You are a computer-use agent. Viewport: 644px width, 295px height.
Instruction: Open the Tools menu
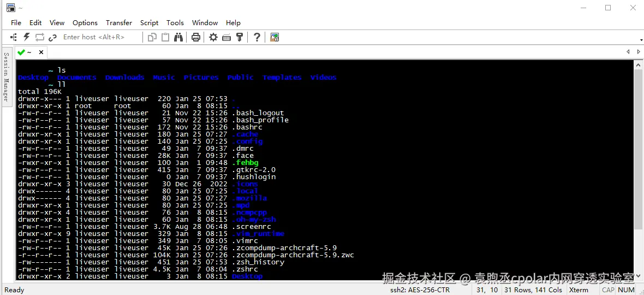click(175, 23)
